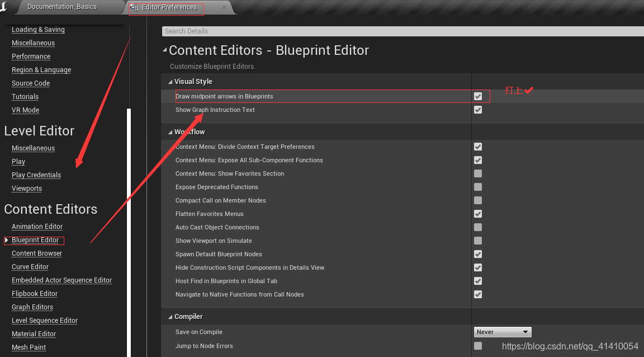Open Embedded Actor Sequence Editor settings
Screen dimensions: 644x357
(x=61, y=280)
